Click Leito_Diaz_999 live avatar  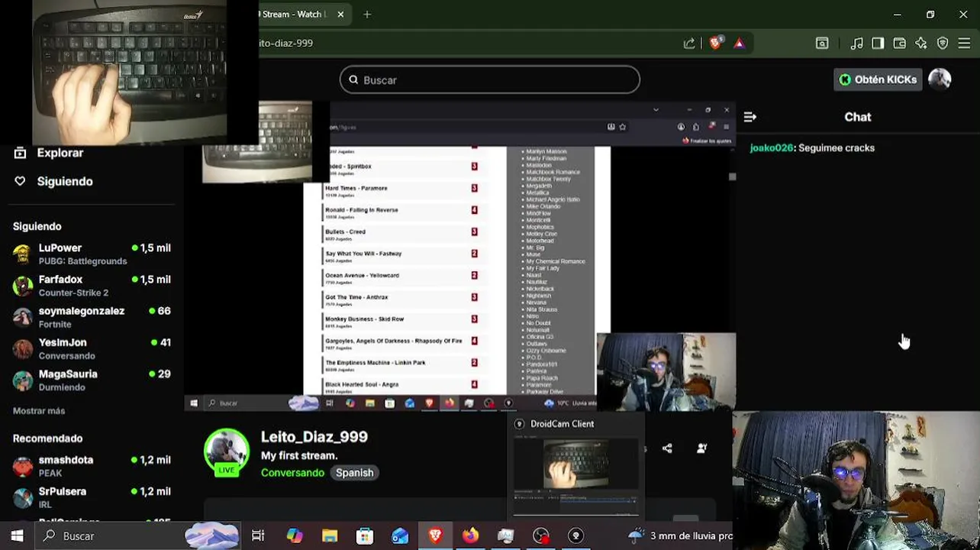tap(227, 453)
